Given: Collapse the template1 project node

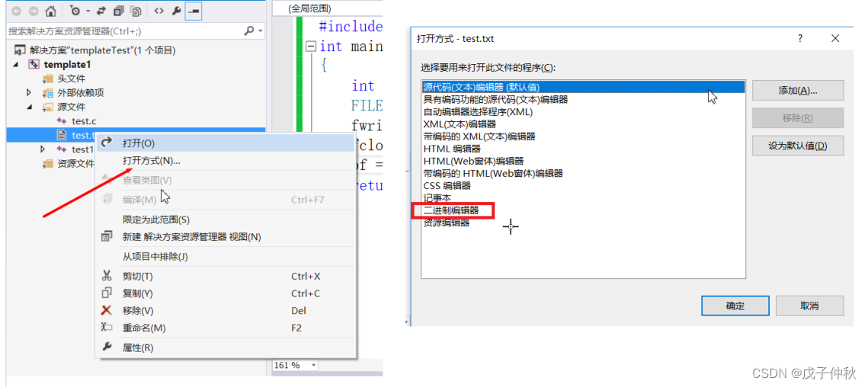Looking at the screenshot, I should tap(15, 65).
